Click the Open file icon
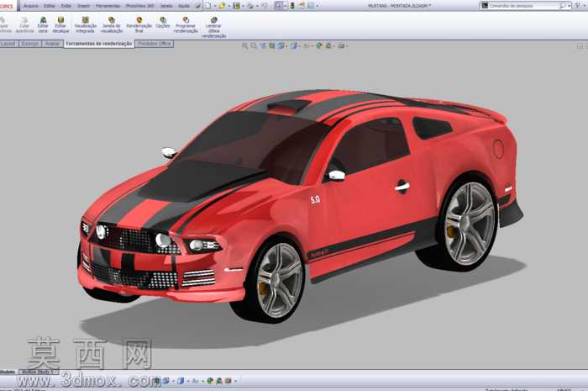This screenshot has height=391, width=588. 222,6
